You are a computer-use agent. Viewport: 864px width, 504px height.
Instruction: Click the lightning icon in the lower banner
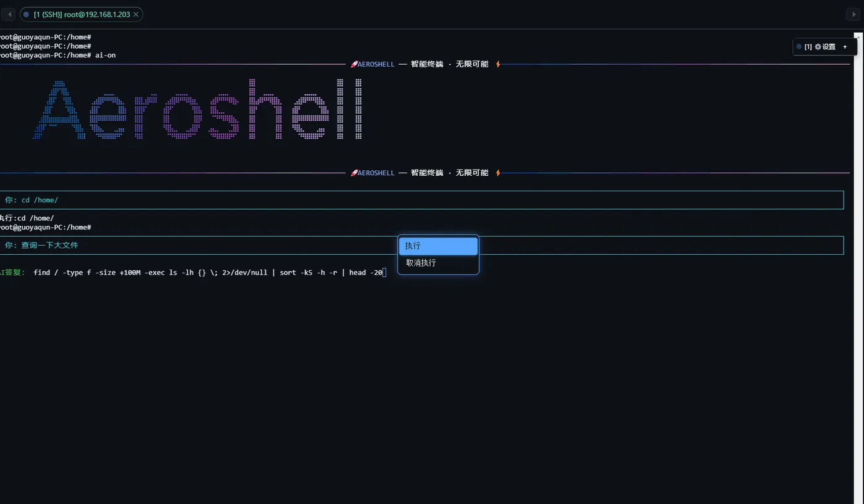(x=498, y=173)
